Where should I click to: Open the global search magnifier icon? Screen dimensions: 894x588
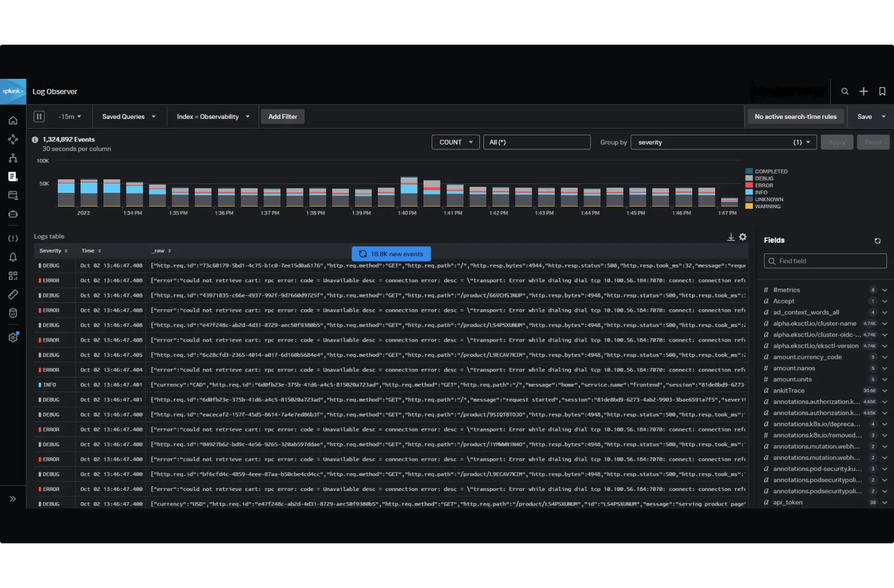[x=845, y=92]
